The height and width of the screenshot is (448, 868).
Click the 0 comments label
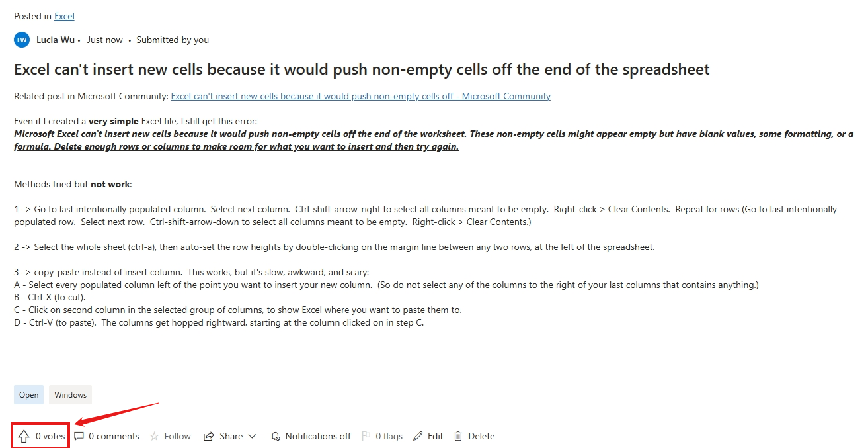pyautogui.click(x=114, y=436)
